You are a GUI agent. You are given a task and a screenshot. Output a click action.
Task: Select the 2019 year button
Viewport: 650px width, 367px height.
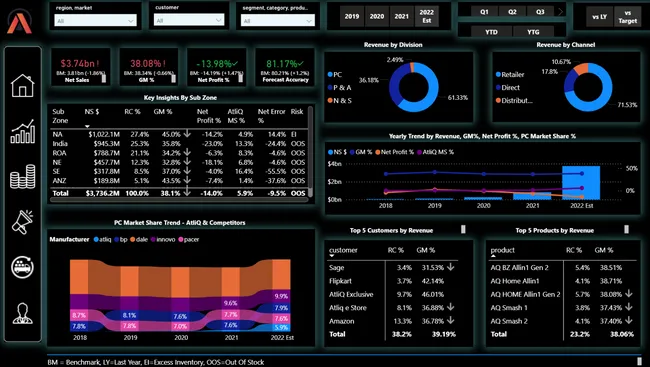coord(352,17)
